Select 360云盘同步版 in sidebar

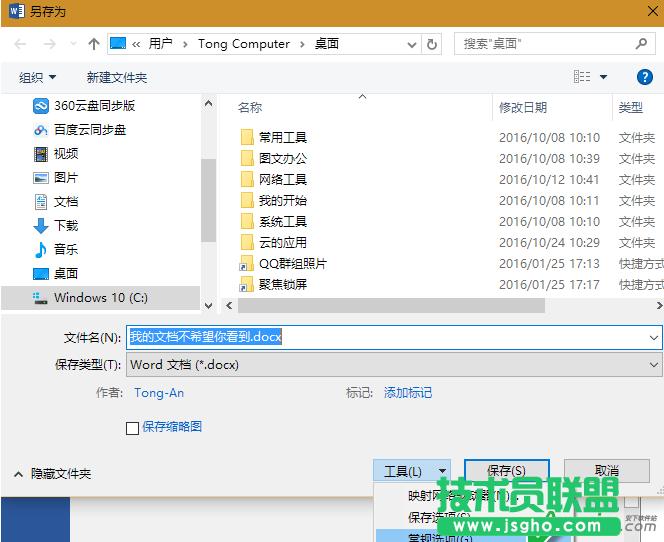pyautogui.click(x=94, y=105)
